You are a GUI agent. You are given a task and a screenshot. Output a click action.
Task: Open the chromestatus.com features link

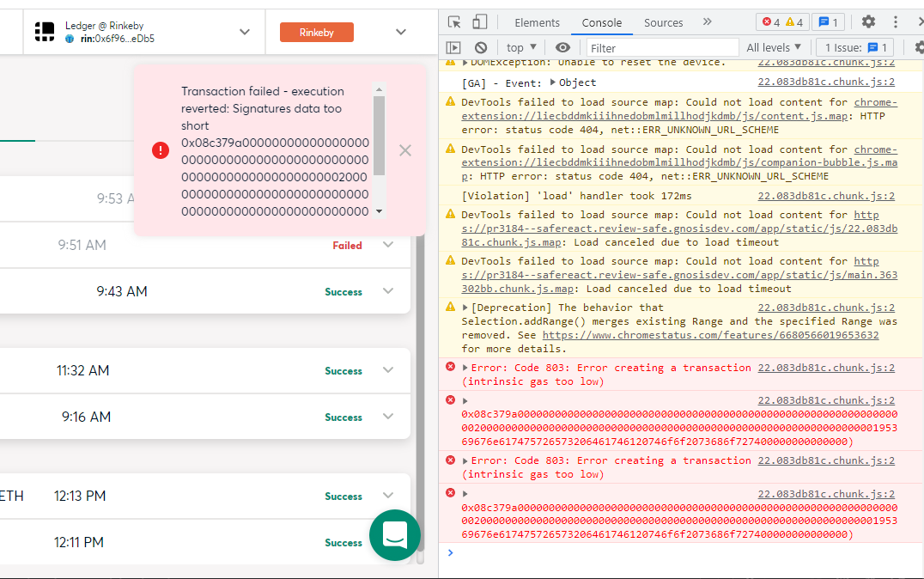coord(711,335)
